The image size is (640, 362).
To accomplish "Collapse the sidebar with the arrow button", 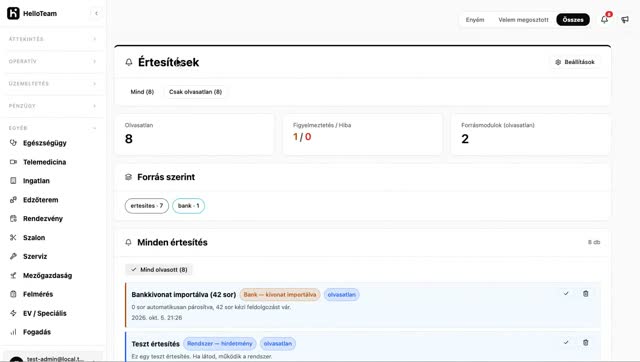I will coord(96,13).
